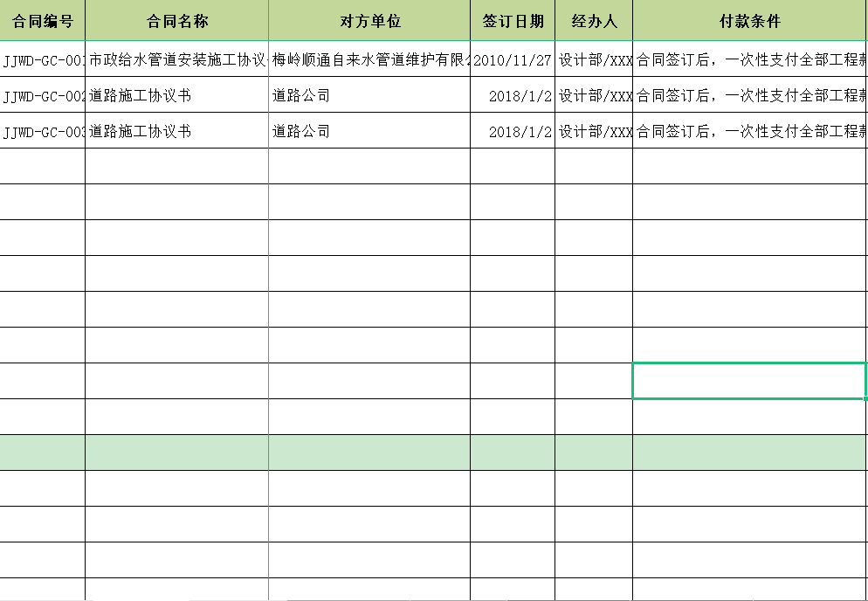Select the 合同编号 header cell
Viewport: 868px width, 601px height.
42,19
